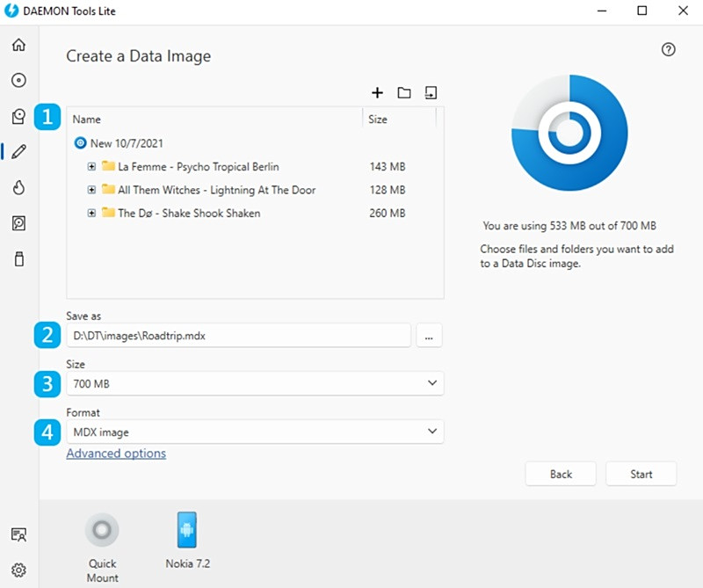Screen dimensions: 703x588
Task: Open the Help question mark icon
Action: coord(668,50)
